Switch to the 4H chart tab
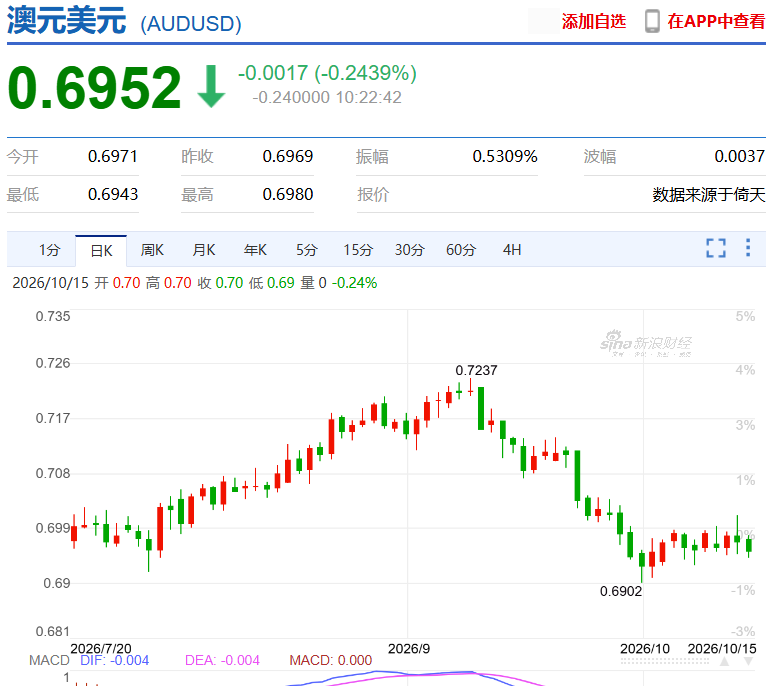Viewport: 774px width, 686px height. [512, 250]
